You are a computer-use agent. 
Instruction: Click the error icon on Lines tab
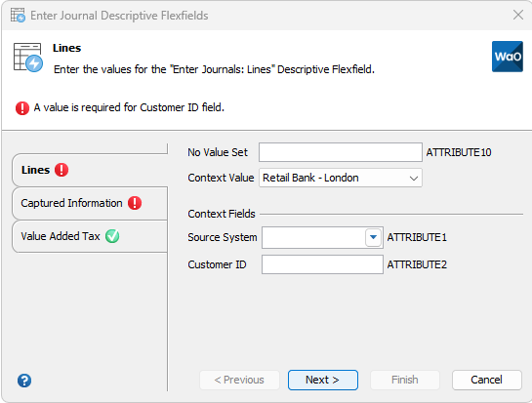pyautogui.click(x=61, y=170)
